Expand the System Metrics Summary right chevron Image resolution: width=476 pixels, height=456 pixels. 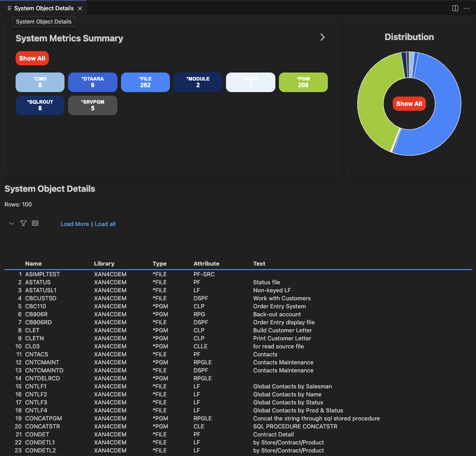point(323,37)
